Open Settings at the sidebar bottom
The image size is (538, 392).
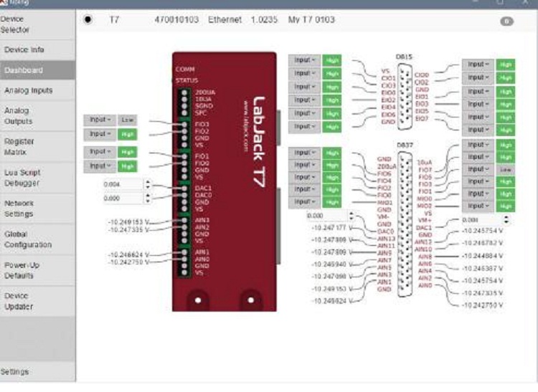[15, 372]
